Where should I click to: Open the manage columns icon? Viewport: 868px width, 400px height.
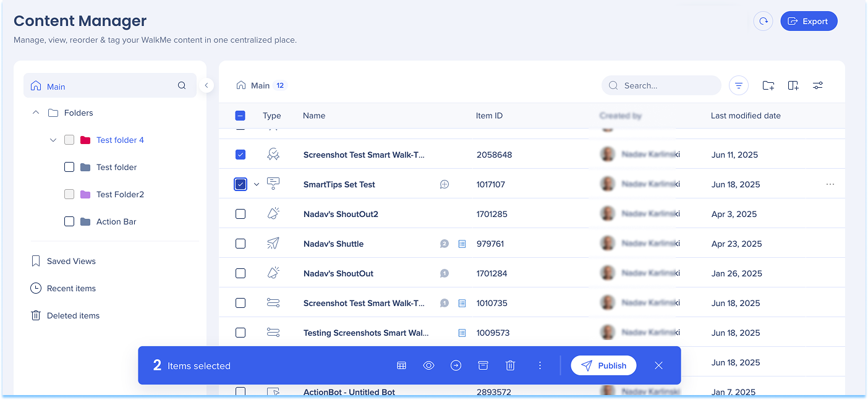[x=793, y=85]
